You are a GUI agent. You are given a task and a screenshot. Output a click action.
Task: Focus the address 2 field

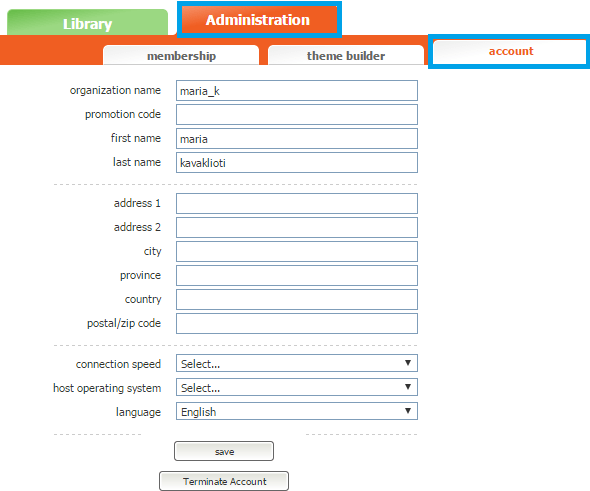[x=297, y=228]
